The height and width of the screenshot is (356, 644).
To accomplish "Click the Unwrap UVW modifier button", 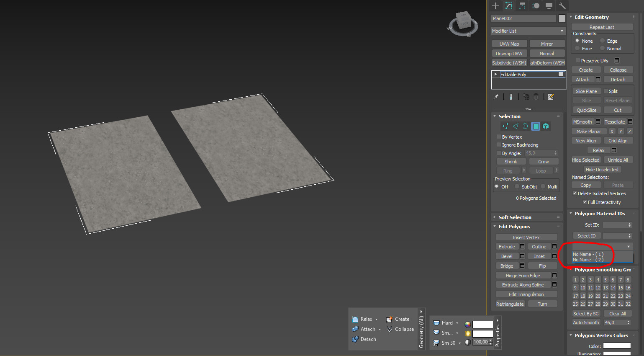I will pos(509,54).
